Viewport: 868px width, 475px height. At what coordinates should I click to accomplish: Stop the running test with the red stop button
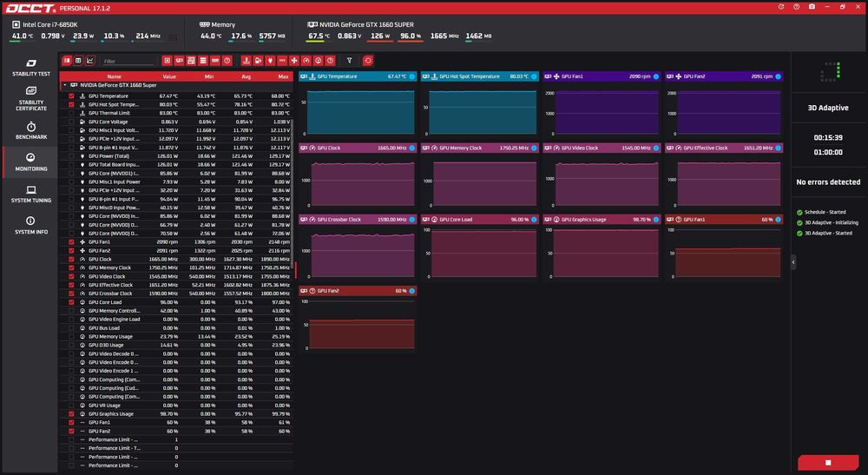828,462
